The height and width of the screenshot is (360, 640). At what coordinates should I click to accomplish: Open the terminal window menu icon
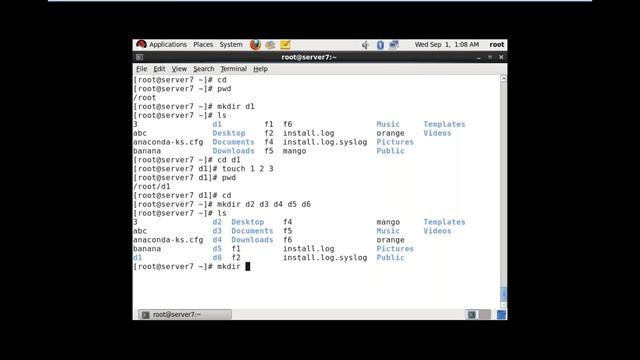point(140,57)
